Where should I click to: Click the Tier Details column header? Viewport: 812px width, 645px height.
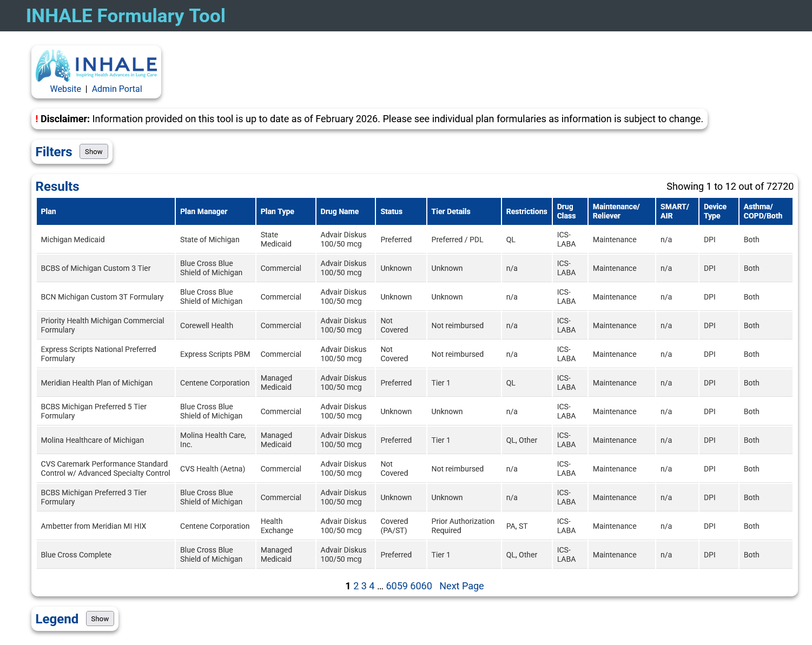coord(464,211)
